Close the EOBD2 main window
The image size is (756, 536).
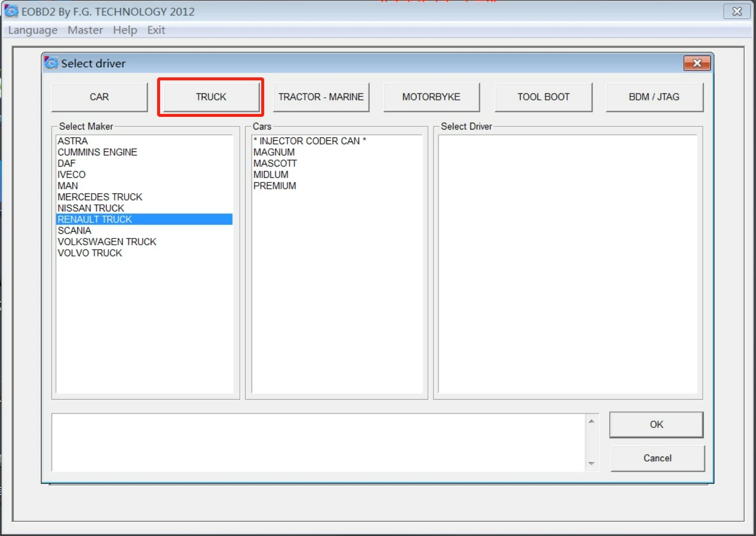[x=737, y=11]
